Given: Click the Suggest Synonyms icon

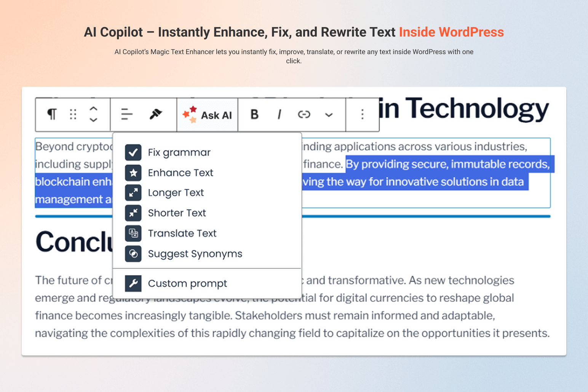Looking at the screenshot, I should [133, 254].
